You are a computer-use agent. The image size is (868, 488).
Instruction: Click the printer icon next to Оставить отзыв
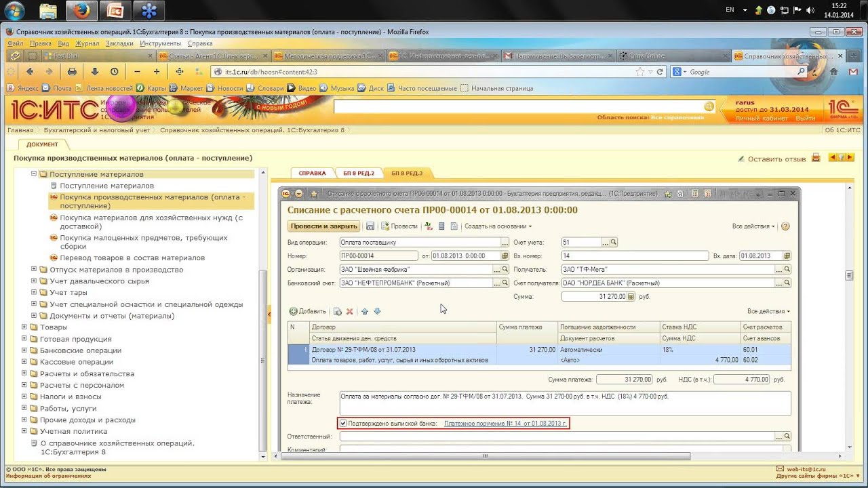(x=816, y=157)
